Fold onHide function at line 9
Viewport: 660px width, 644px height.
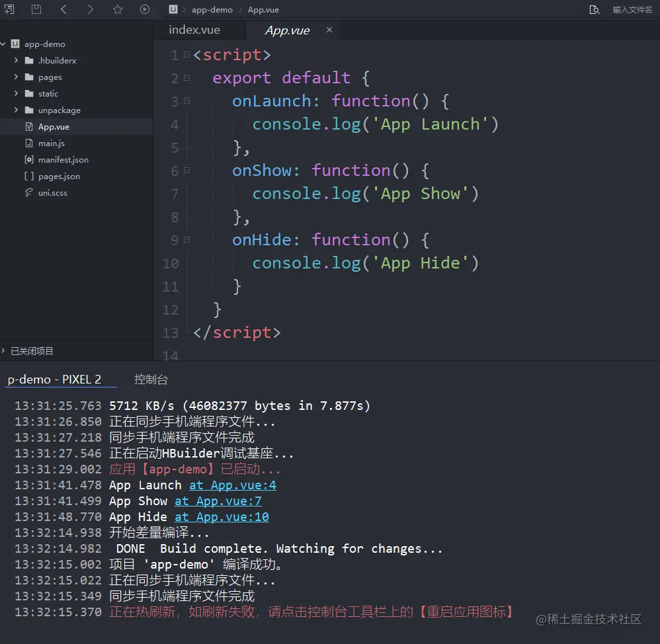pos(187,240)
